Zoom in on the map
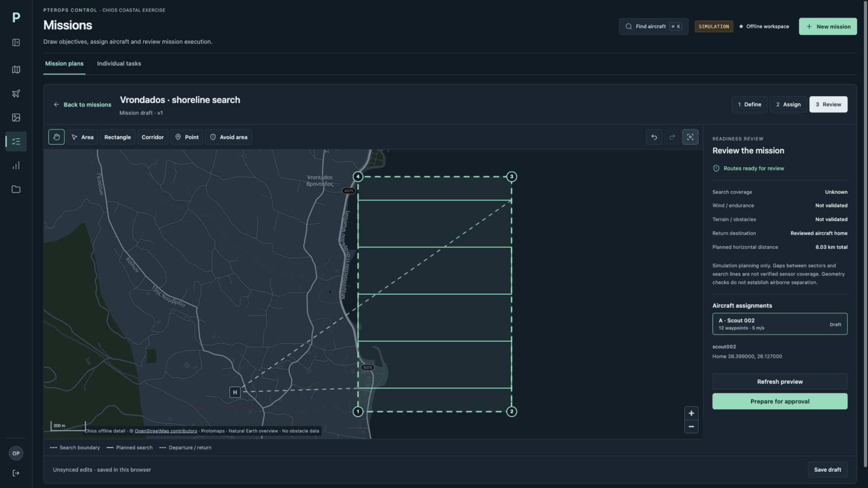The height and width of the screenshot is (488, 868). tap(691, 413)
